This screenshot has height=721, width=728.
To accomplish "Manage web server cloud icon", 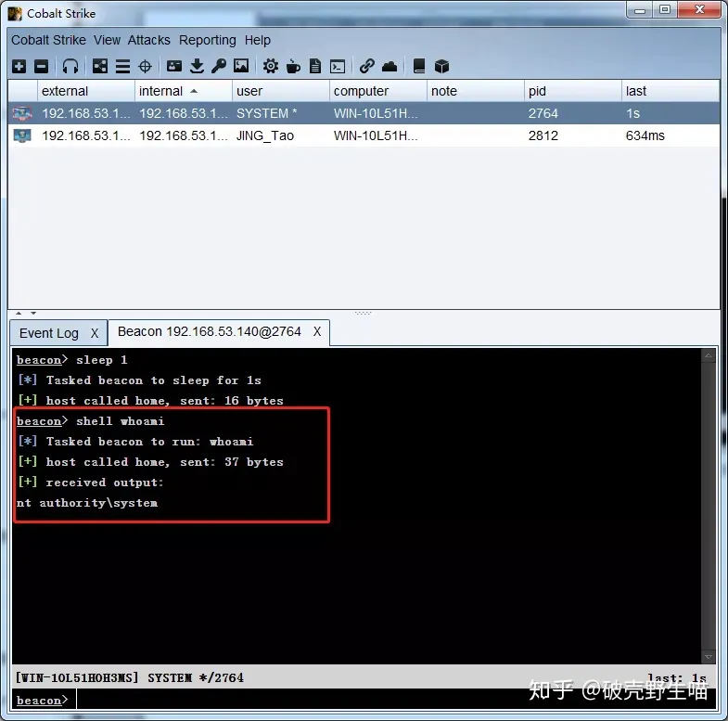I will click(390, 67).
